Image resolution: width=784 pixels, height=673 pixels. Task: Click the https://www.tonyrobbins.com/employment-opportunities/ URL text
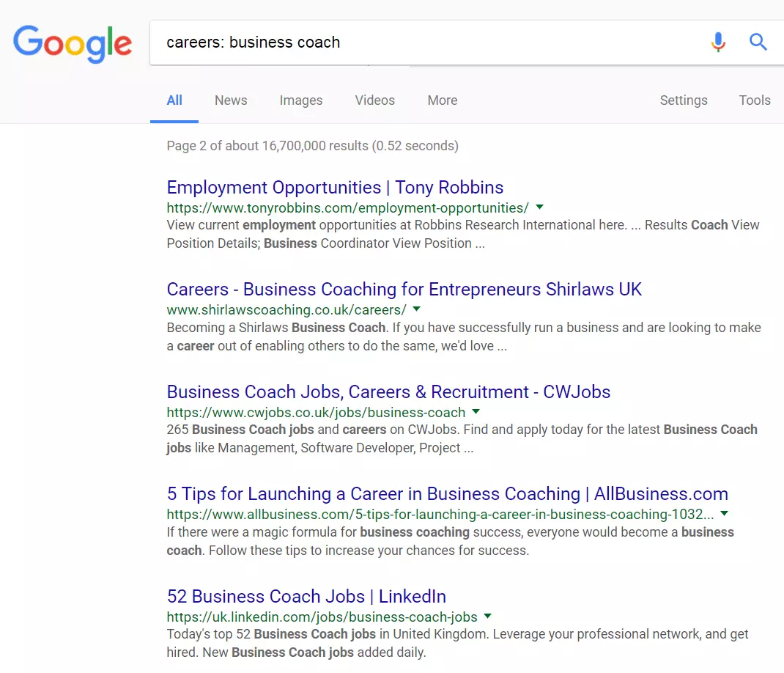[x=347, y=207]
